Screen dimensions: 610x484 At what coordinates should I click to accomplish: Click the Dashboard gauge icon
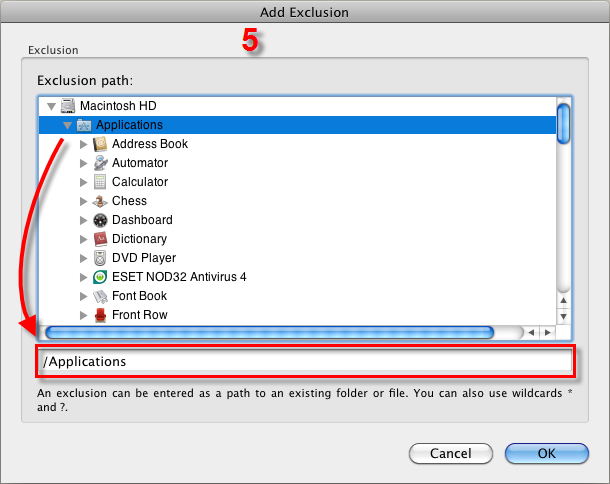(x=100, y=220)
